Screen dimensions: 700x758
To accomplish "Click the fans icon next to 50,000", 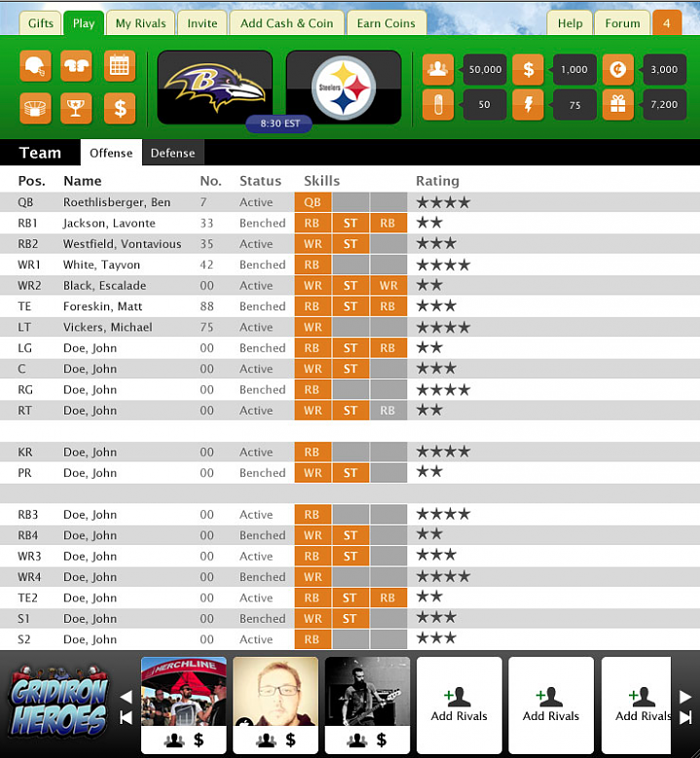I will 438,69.
